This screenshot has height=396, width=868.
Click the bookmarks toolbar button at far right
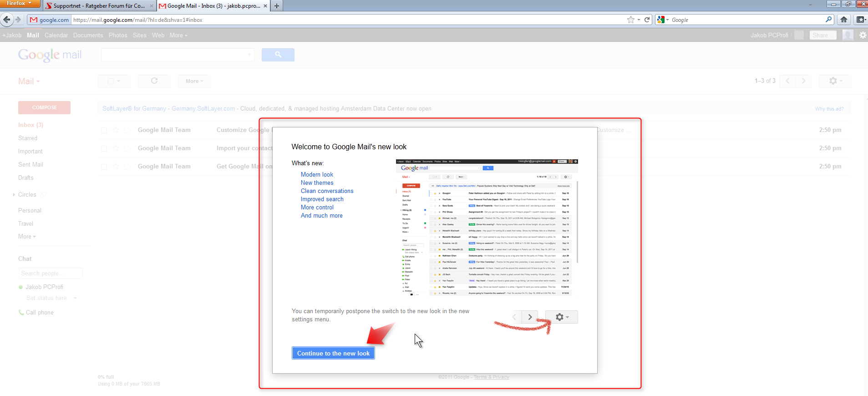(x=860, y=20)
